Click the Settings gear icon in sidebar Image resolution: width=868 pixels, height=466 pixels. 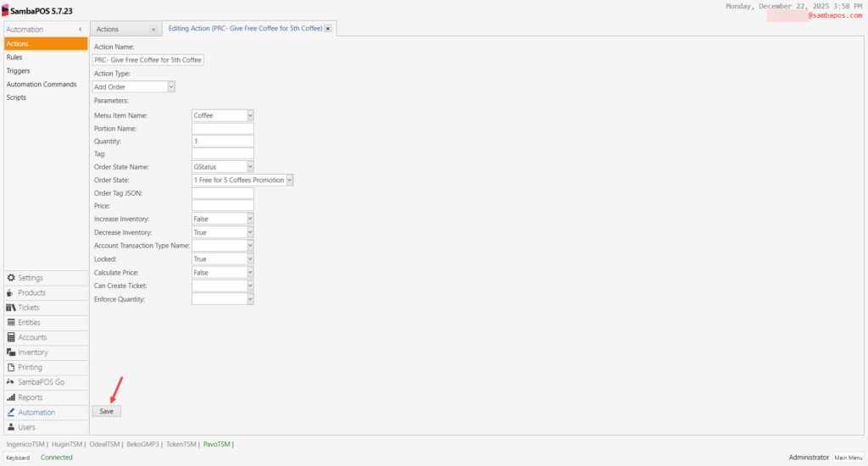click(x=11, y=278)
